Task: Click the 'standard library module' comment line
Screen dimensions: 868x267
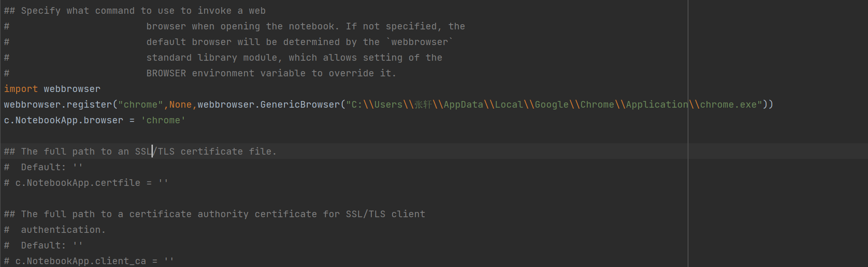Action: (x=223, y=57)
